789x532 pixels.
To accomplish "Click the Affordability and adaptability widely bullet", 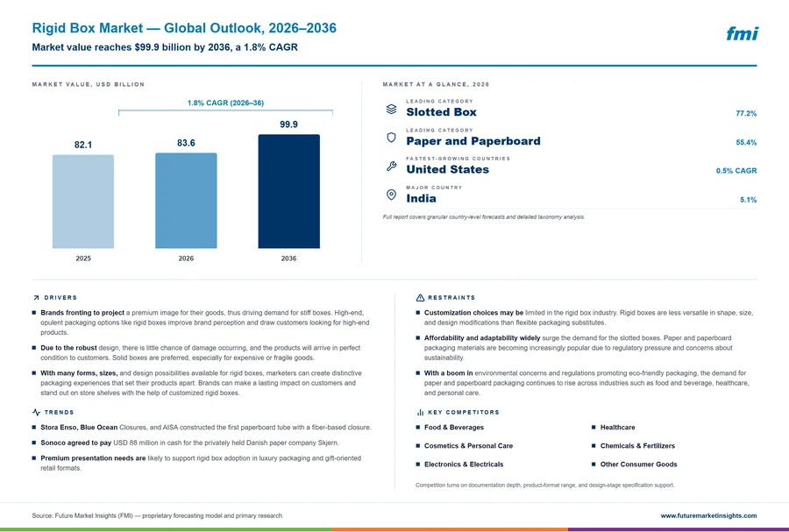I will (574, 347).
